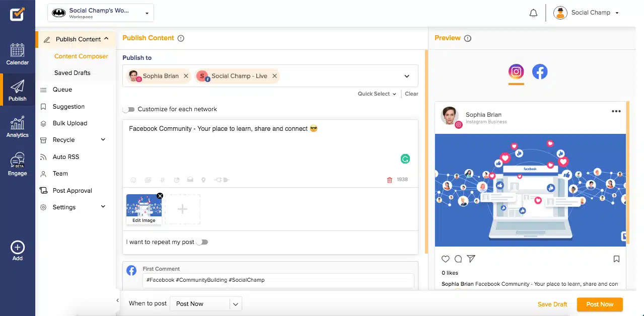The image size is (644, 316).
Task: Toggle the repeat my post switch
Action: tap(201, 242)
